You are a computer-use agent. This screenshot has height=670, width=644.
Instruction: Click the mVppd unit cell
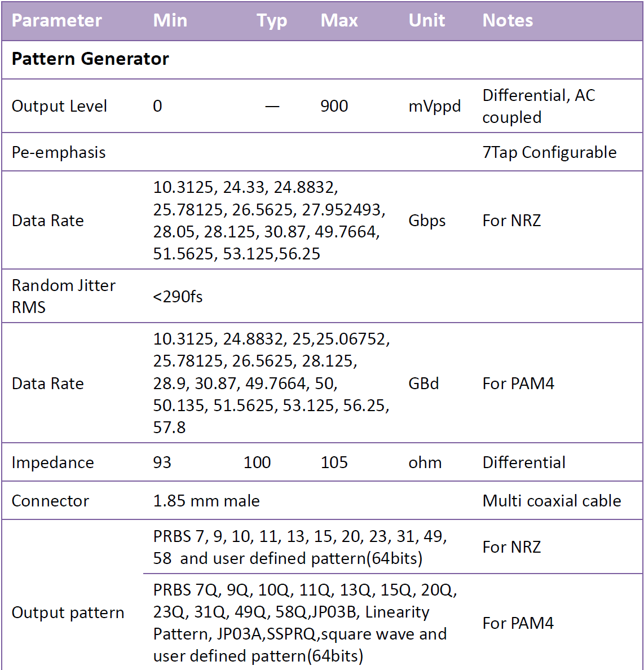(434, 106)
